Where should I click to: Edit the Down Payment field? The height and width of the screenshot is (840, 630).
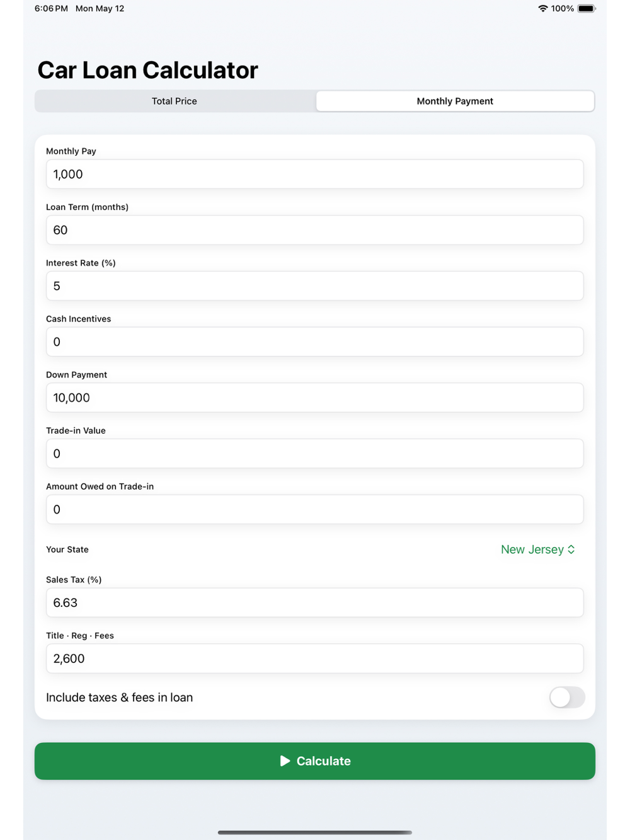pos(315,398)
